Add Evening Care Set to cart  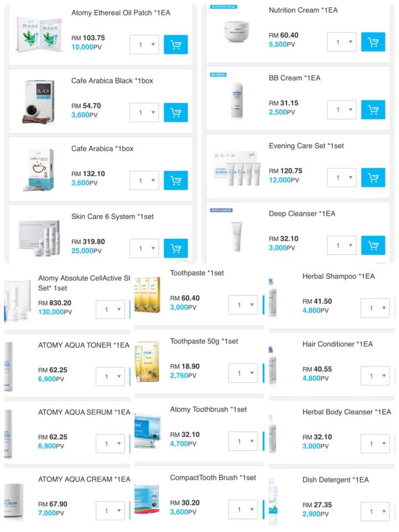373,177
